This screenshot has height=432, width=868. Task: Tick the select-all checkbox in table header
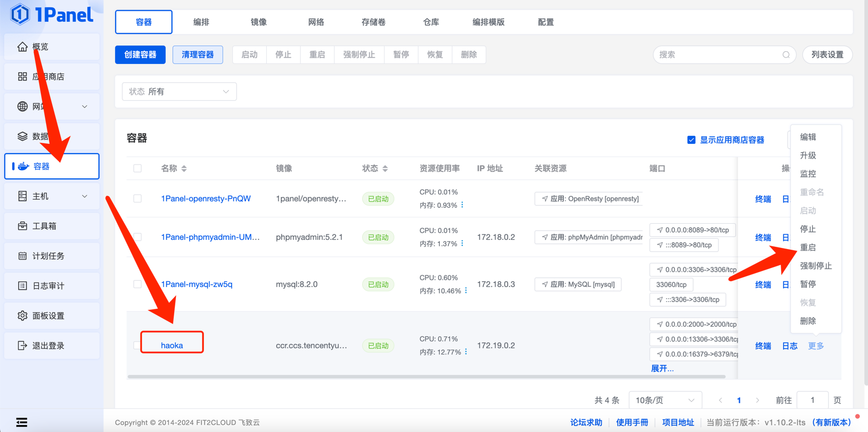click(x=137, y=169)
